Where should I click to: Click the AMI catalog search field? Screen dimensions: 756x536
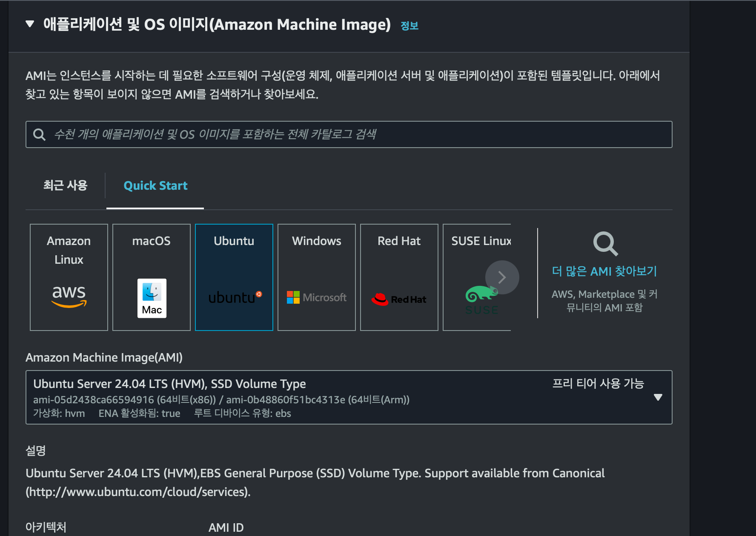pyautogui.click(x=349, y=134)
